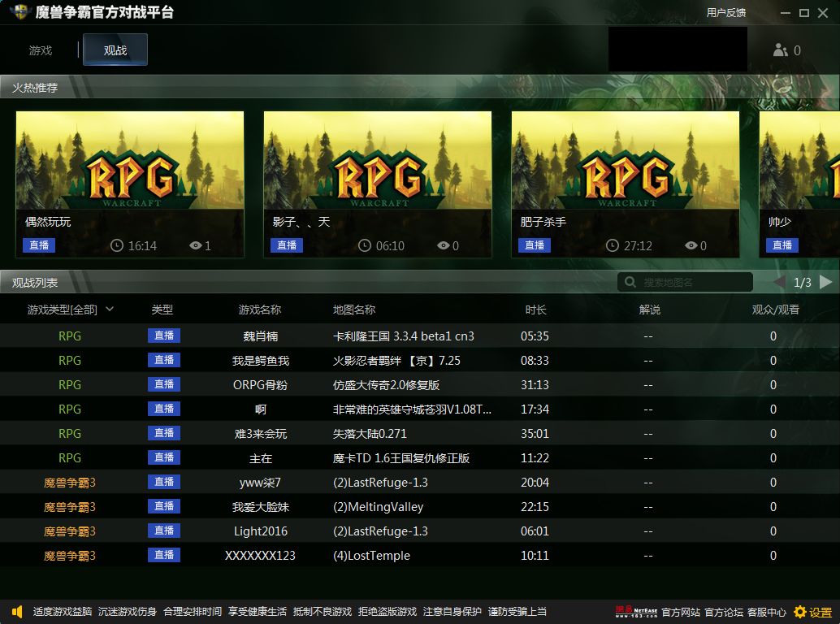Click 直播 badge on 影子、、天 card

click(x=287, y=245)
